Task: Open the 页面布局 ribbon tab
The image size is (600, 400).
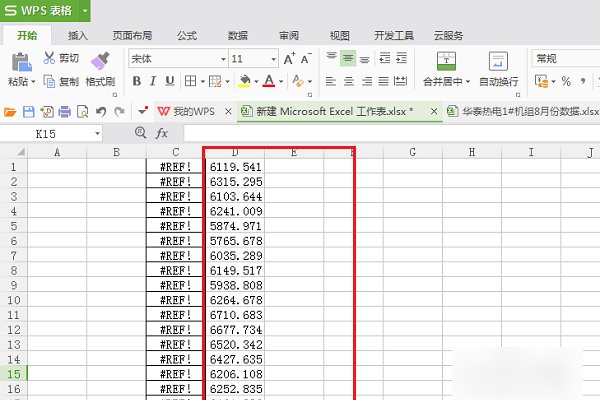Action: click(x=132, y=36)
